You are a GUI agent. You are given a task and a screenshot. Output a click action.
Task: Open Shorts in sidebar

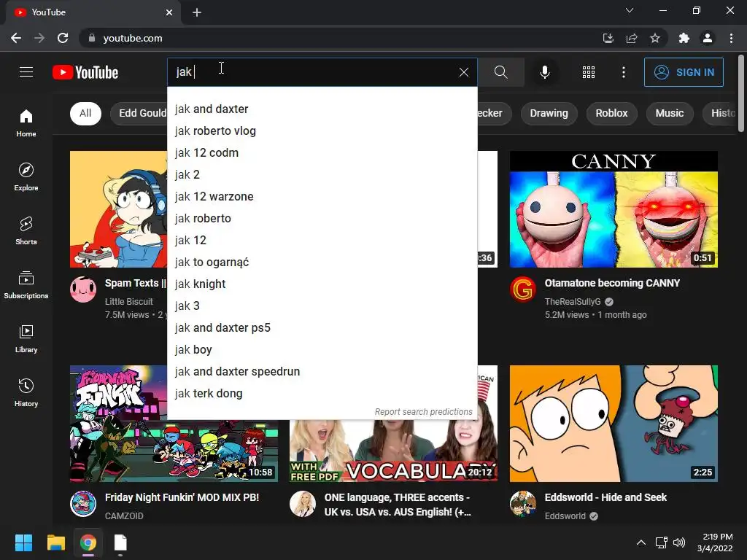pyautogui.click(x=26, y=230)
